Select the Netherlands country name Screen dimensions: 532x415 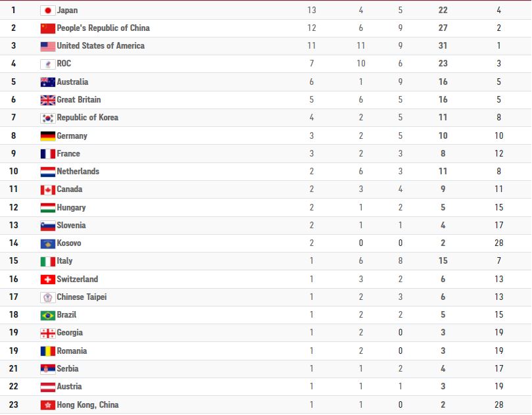click(x=78, y=172)
